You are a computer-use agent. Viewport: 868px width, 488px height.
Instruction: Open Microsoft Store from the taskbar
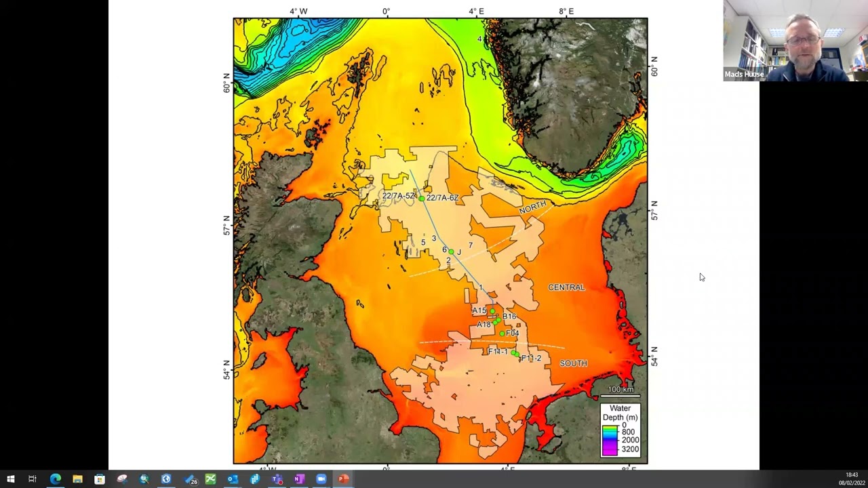100,479
